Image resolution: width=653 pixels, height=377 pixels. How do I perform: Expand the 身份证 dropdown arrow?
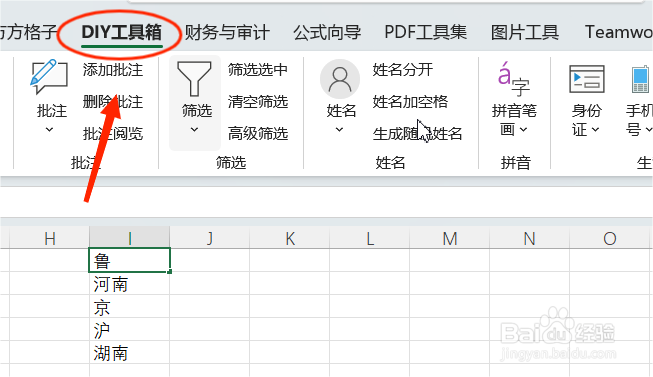point(596,130)
